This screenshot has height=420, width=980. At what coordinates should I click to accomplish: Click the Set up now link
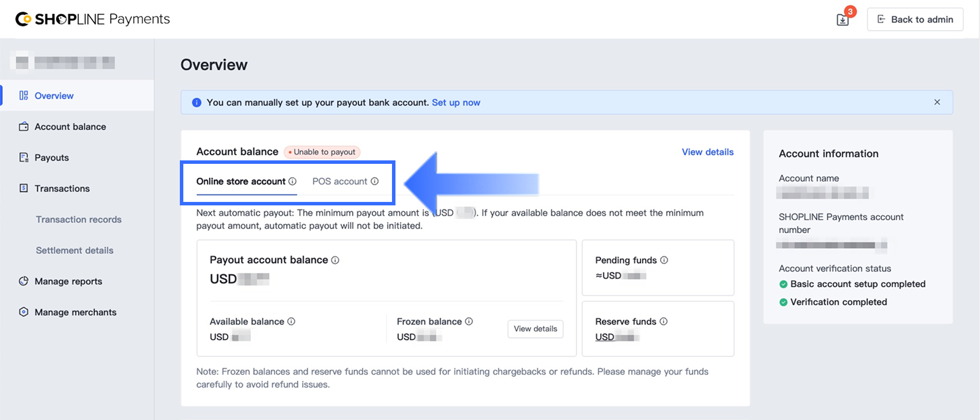pos(455,103)
